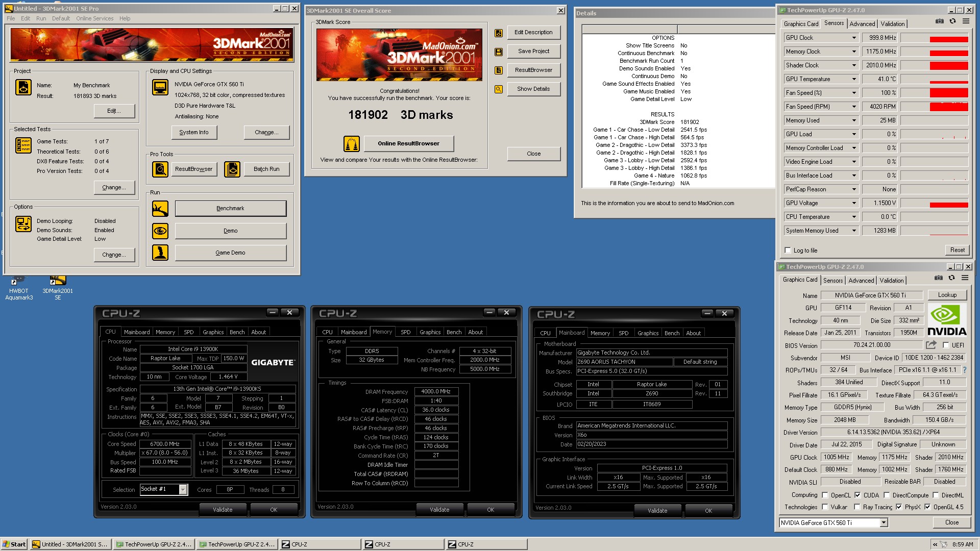Click the GPU Voltage sensor graph bar
Image resolution: width=980 pixels, height=551 pixels.
(934, 203)
